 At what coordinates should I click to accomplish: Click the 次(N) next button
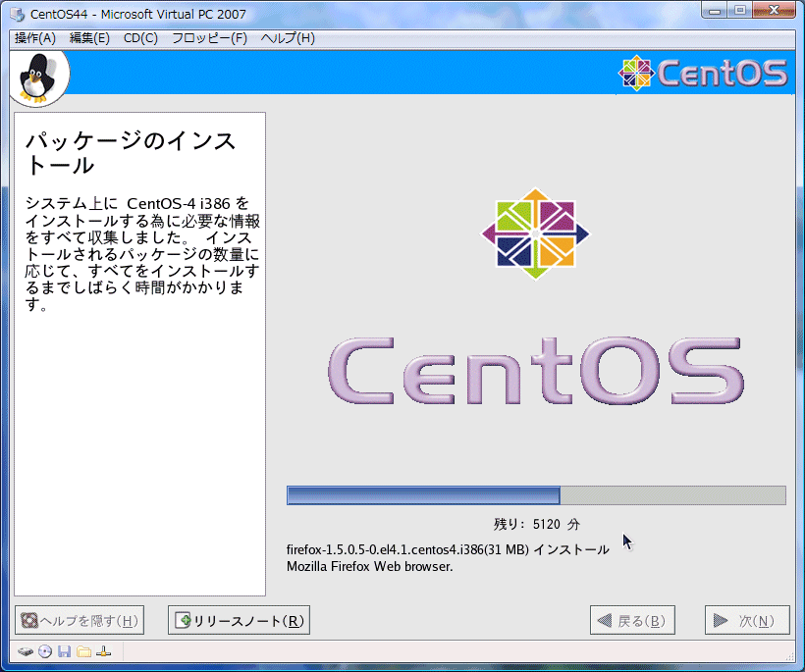pos(746,620)
